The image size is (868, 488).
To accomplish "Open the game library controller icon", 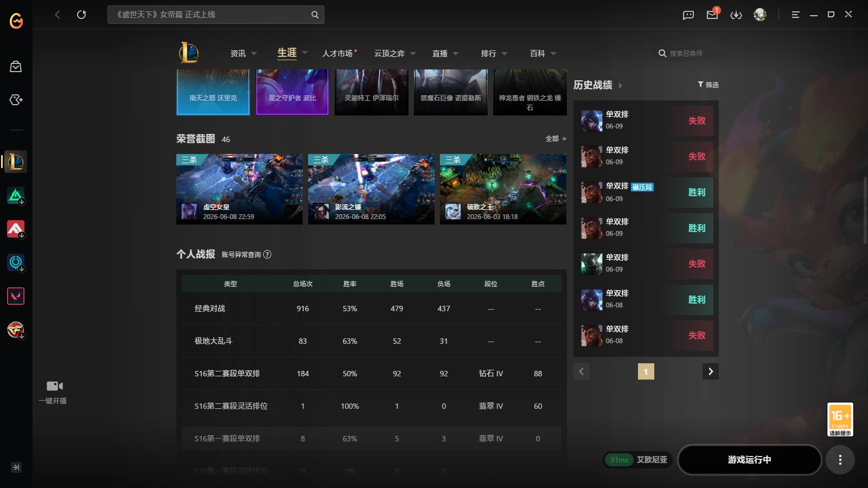I will (16, 100).
